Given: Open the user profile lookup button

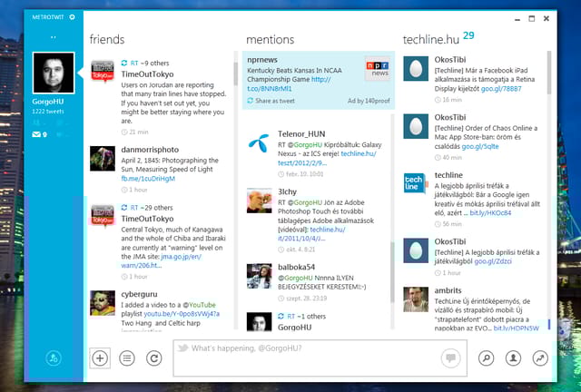Looking at the screenshot, I should click(513, 358).
